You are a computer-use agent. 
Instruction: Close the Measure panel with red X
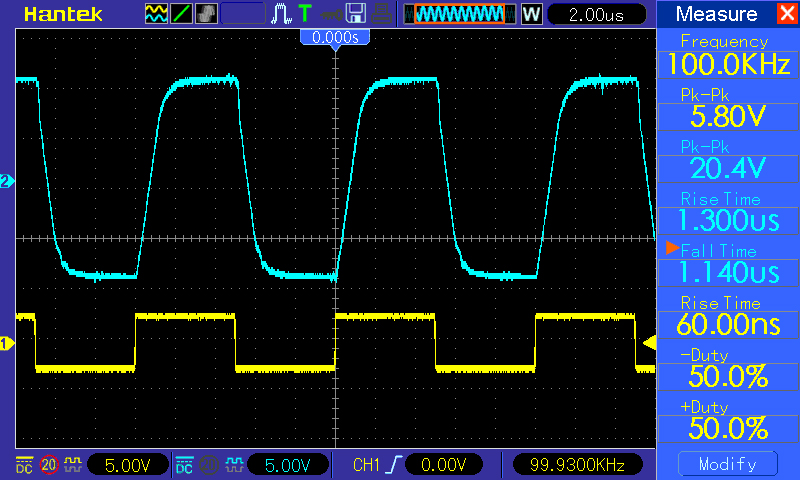click(786, 13)
